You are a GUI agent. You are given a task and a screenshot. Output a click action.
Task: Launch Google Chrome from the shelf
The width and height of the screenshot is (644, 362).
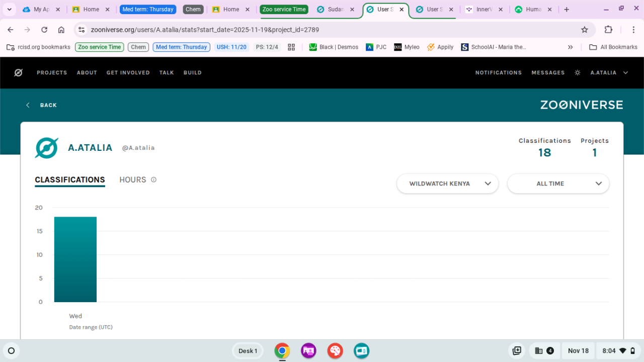pos(282,351)
